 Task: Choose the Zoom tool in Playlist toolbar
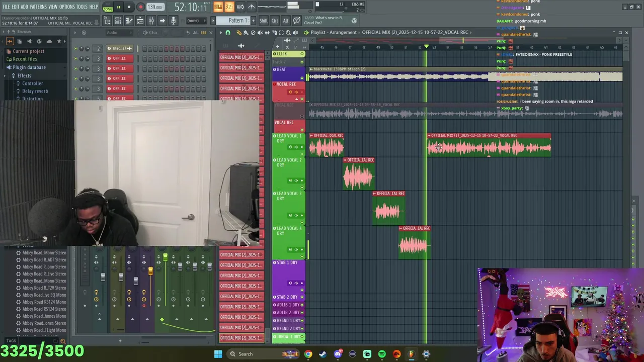(x=288, y=33)
